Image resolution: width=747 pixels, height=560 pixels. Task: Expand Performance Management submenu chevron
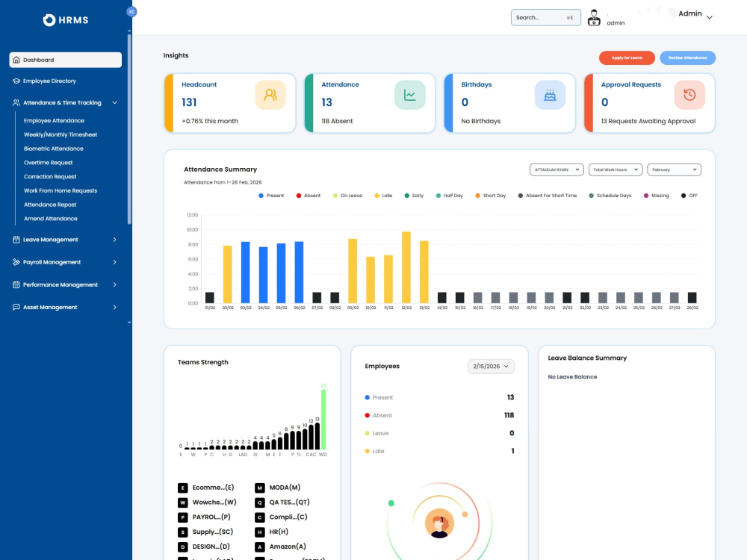coord(115,284)
